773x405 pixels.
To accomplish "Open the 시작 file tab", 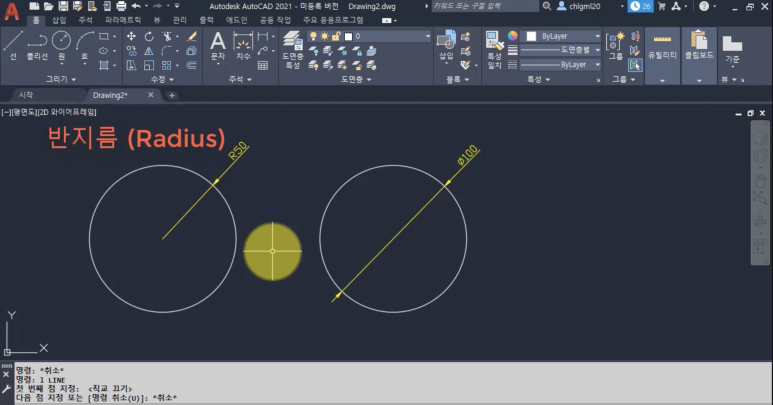I will pos(26,95).
